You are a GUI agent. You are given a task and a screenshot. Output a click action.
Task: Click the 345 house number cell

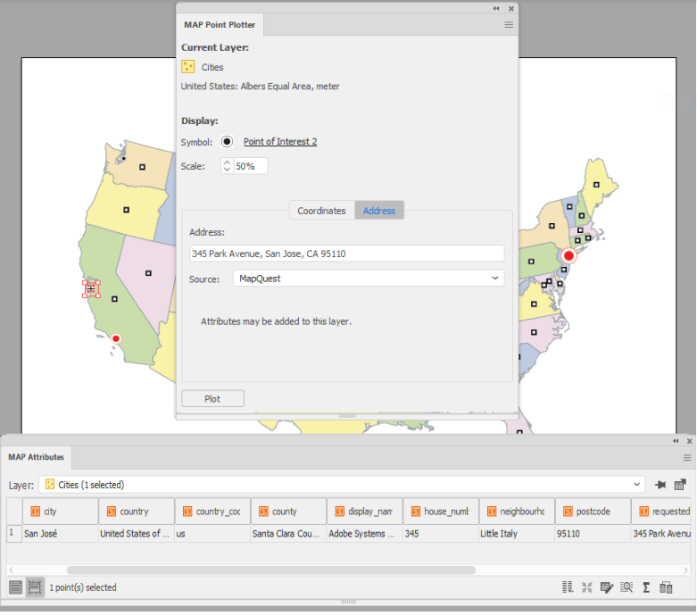[441, 533]
